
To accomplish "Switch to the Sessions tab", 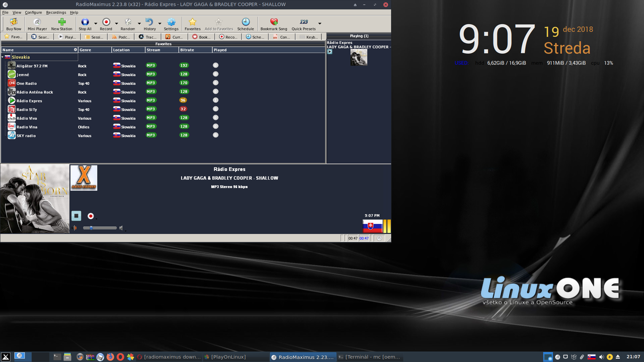I will (x=95, y=37).
